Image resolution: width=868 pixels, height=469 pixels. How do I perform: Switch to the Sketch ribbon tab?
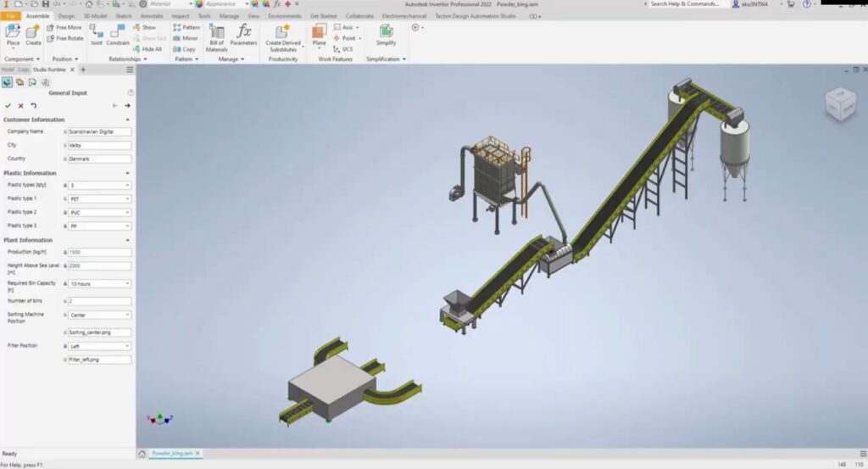coord(124,16)
